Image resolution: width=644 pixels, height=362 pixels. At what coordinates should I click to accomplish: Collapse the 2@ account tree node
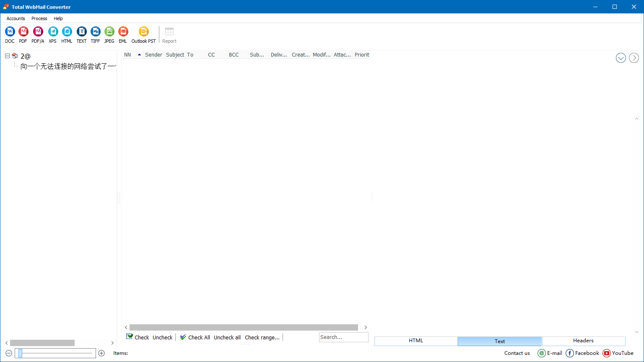(7, 56)
